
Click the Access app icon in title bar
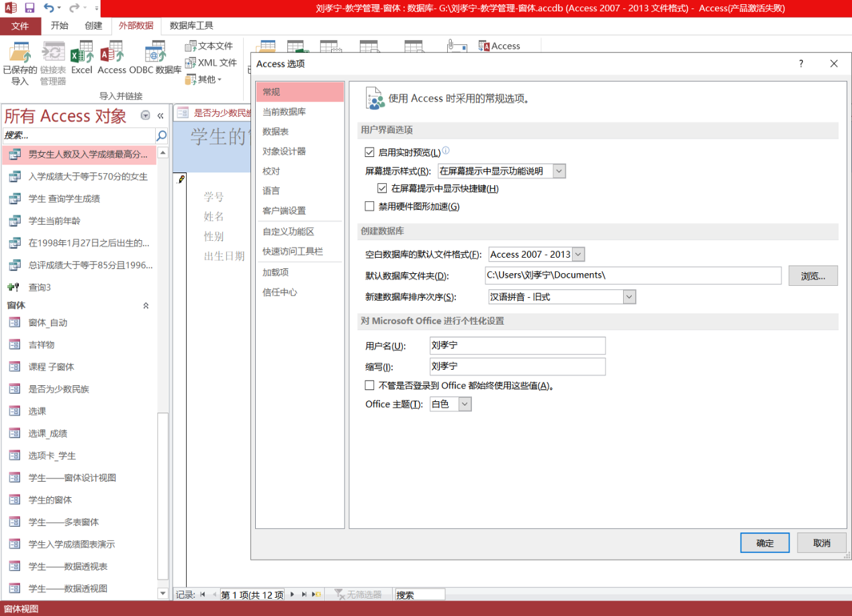pyautogui.click(x=10, y=8)
